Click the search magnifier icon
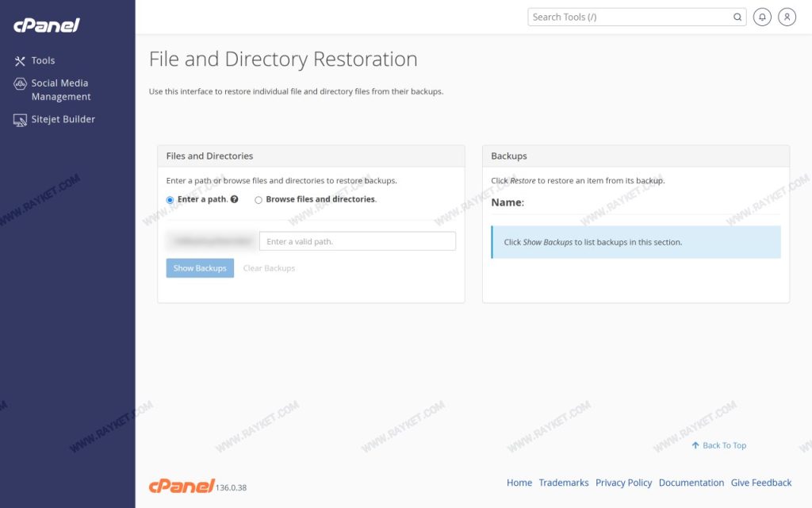Image resolution: width=812 pixels, height=508 pixels. pyautogui.click(x=737, y=17)
